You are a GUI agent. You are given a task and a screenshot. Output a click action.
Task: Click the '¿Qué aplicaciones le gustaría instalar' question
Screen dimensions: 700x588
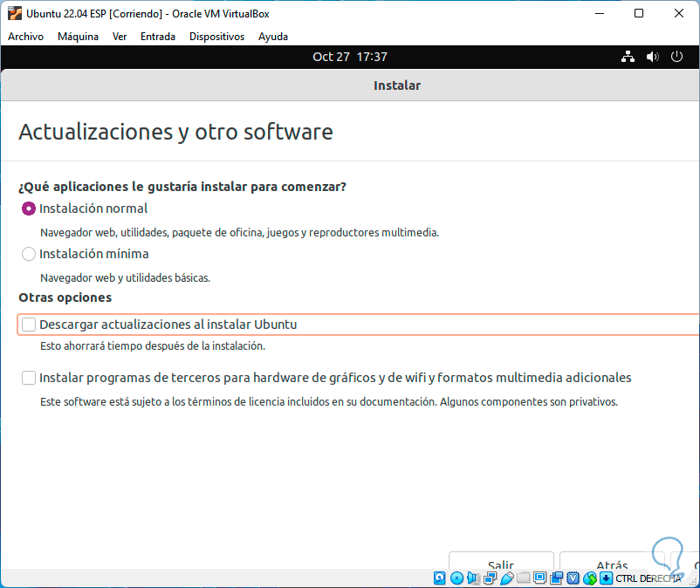[x=182, y=187]
